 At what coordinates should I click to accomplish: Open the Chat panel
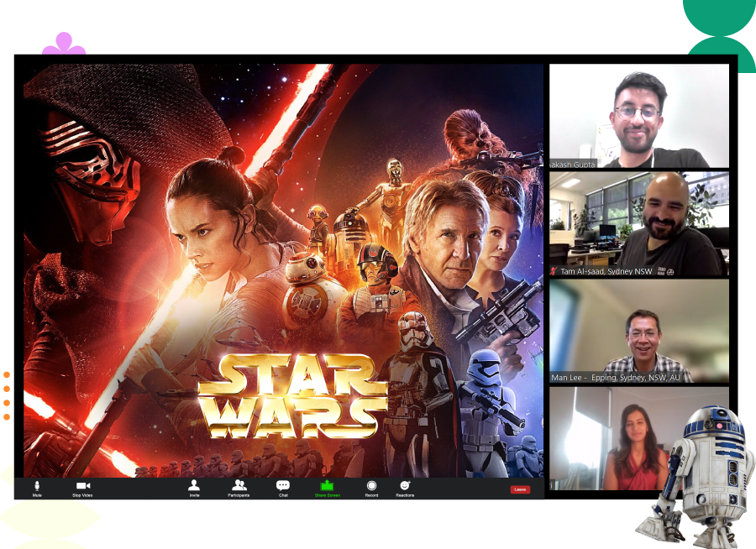point(283,485)
